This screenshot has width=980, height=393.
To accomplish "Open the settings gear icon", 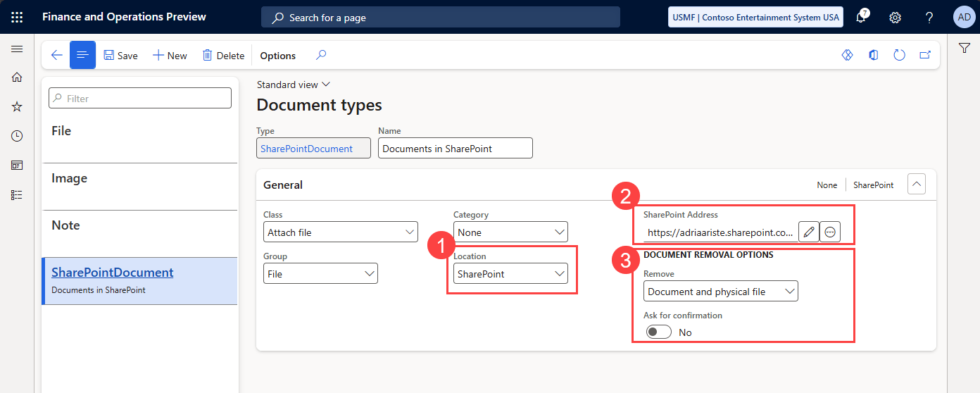I will [895, 18].
